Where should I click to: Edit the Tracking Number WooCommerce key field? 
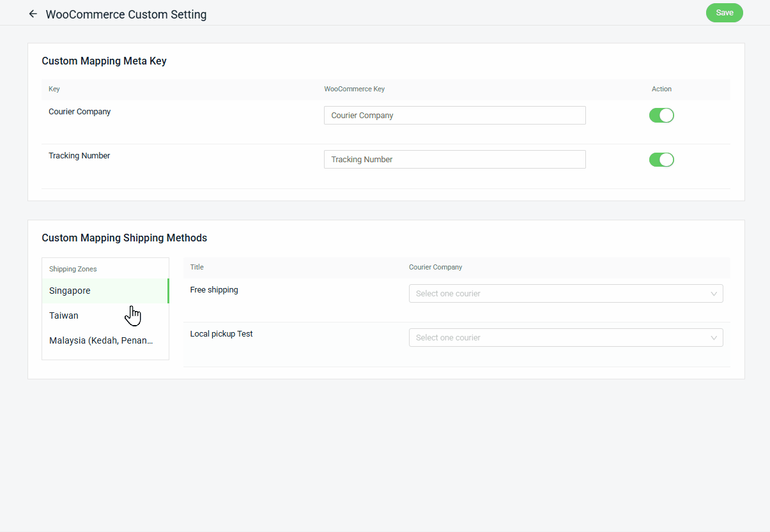point(454,160)
